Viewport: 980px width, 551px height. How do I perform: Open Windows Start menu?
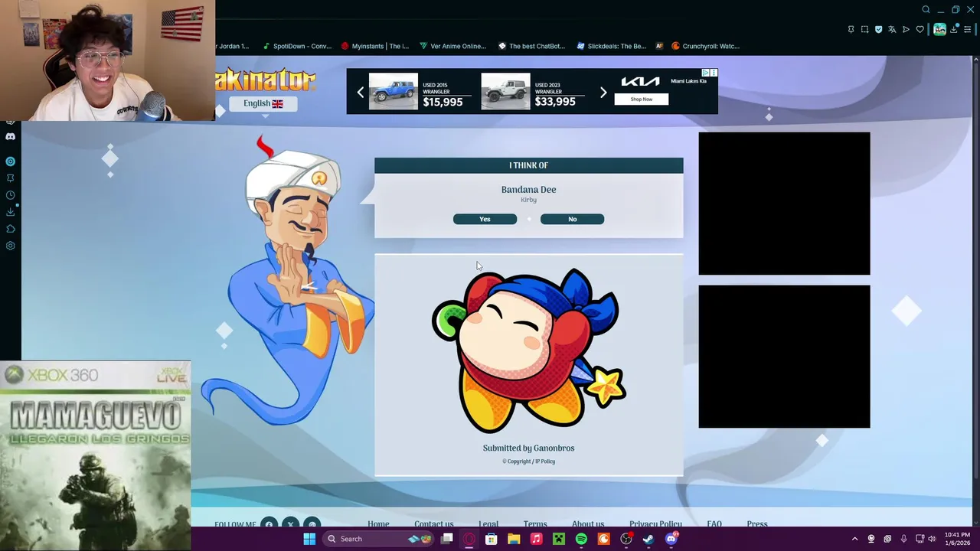[309, 539]
